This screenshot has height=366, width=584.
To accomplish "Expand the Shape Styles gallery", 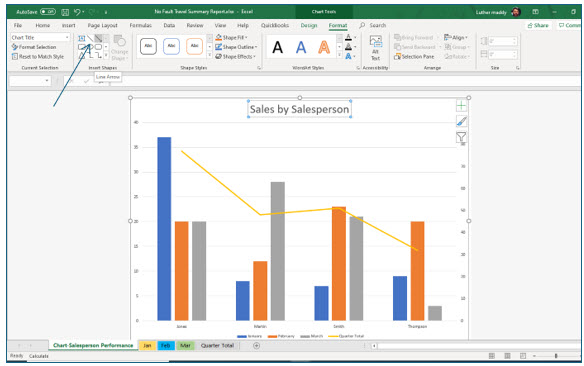I will coord(209,55).
